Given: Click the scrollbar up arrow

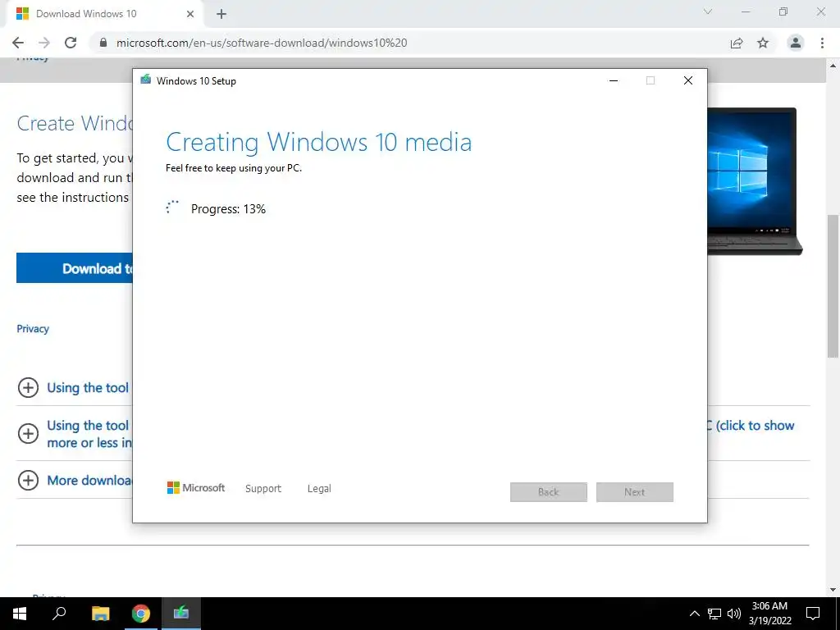Looking at the screenshot, I should point(833,66).
